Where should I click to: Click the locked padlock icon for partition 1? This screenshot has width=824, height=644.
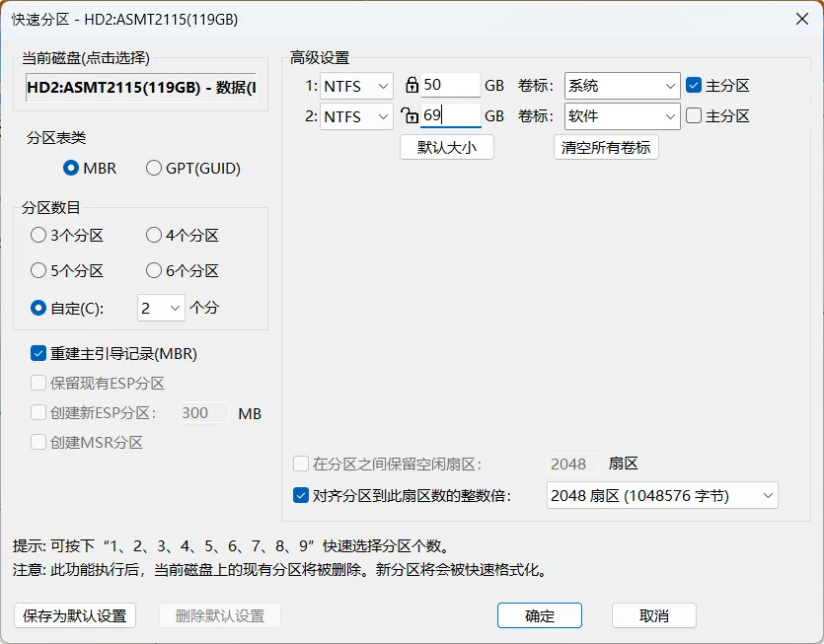click(412, 85)
